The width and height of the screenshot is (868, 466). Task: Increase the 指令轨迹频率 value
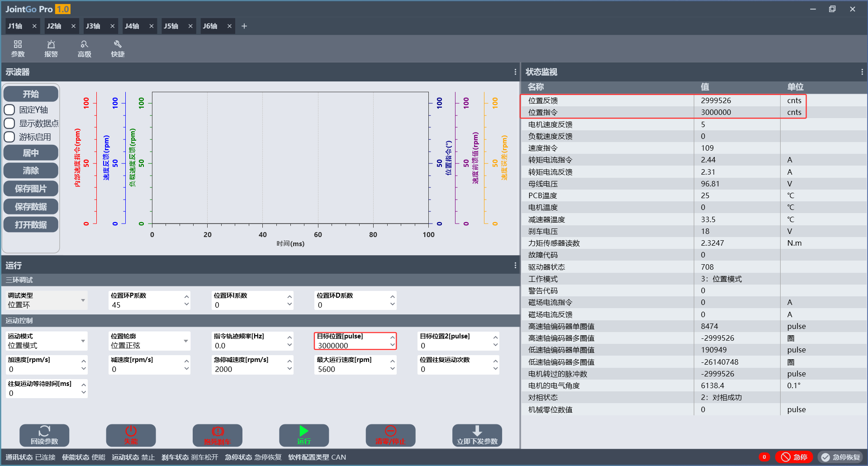click(x=289, y=338)
